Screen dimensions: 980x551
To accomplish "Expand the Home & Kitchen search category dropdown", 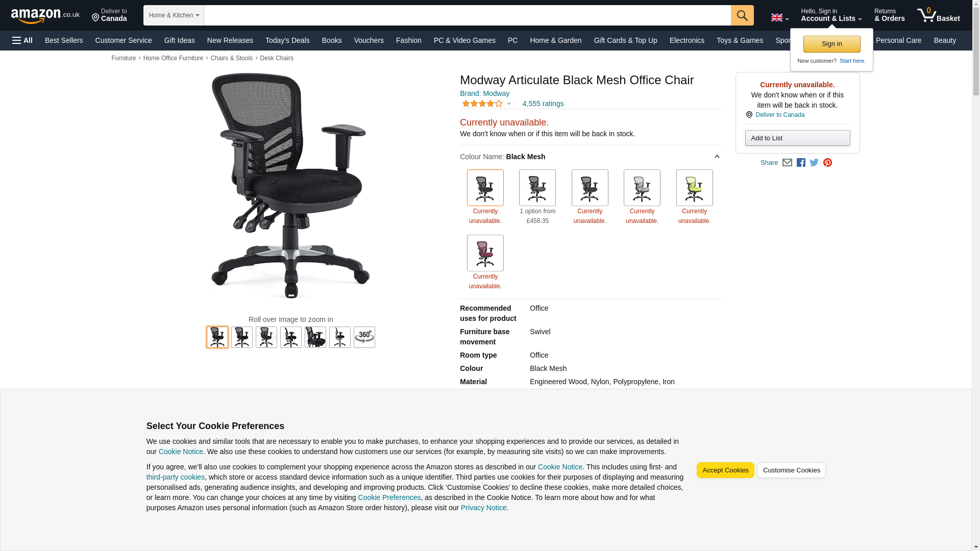I will click(x=174, y=15).
